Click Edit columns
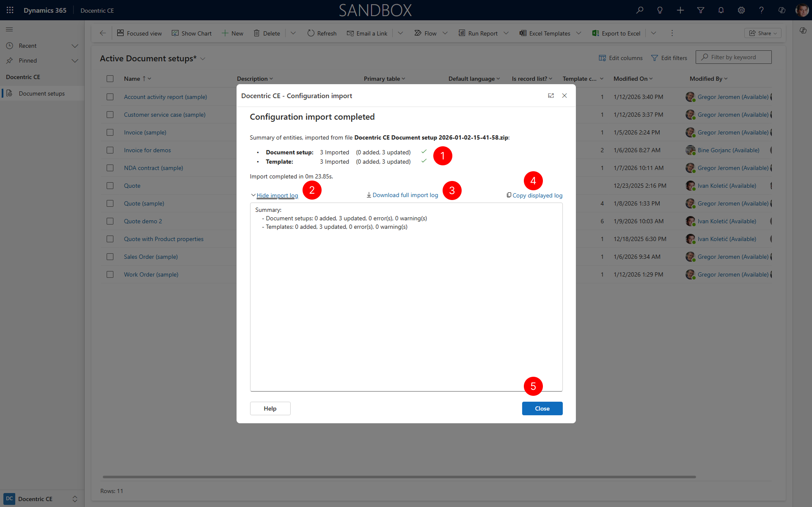812x507 pixels. (x=621, y=58)
